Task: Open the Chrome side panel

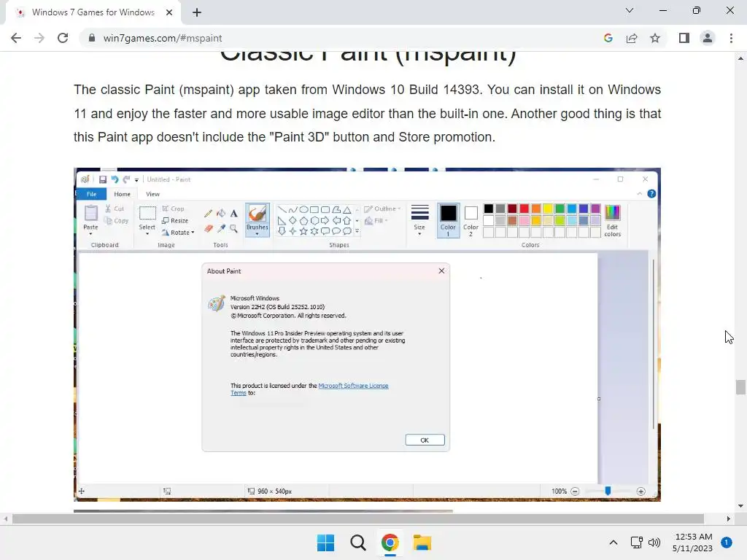Action: click(x=684, y=38)
